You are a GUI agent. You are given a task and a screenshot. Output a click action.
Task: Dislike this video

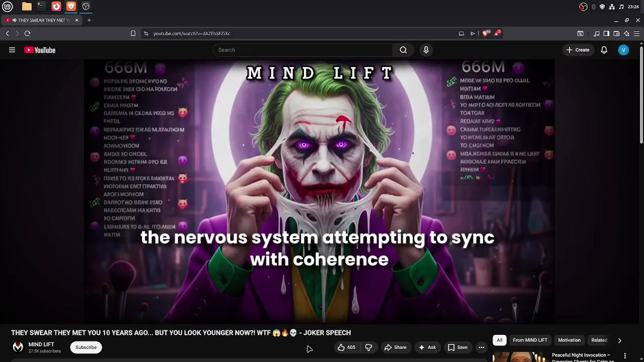368,347
